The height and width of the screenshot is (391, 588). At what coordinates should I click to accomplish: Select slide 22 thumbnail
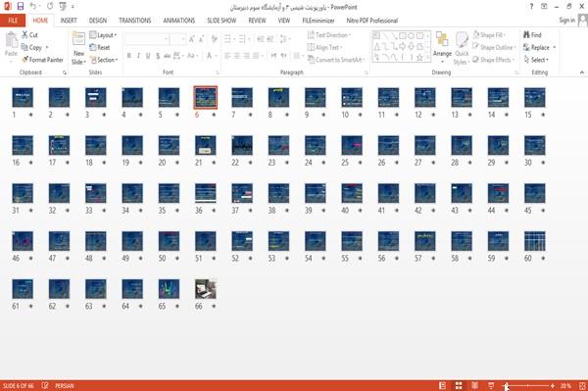[x=242, y=145]
